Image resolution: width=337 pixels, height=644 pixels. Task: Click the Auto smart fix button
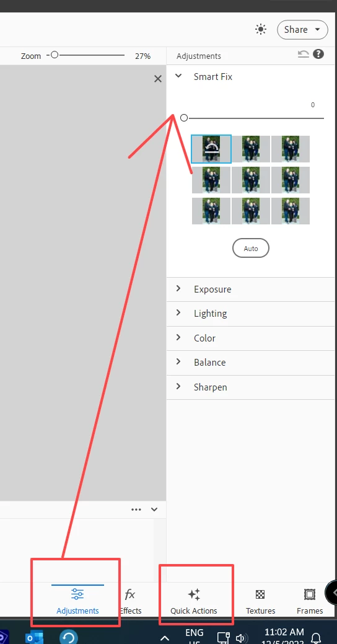coord(251,248)
